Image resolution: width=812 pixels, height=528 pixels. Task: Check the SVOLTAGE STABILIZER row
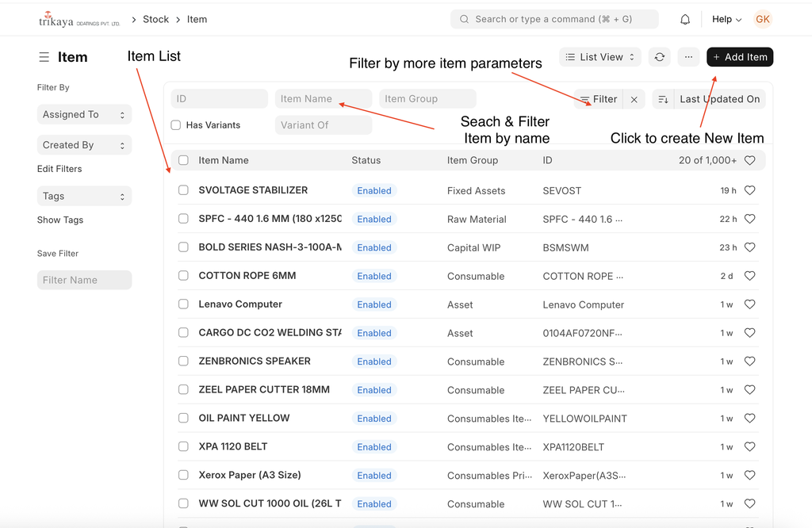click(x=183, y=190)
